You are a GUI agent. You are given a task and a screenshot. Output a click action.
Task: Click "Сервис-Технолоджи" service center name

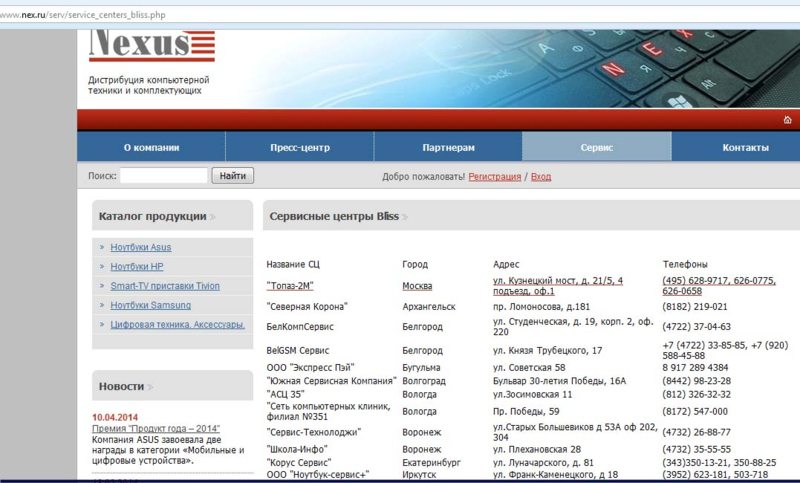click(x=314, y=432)
